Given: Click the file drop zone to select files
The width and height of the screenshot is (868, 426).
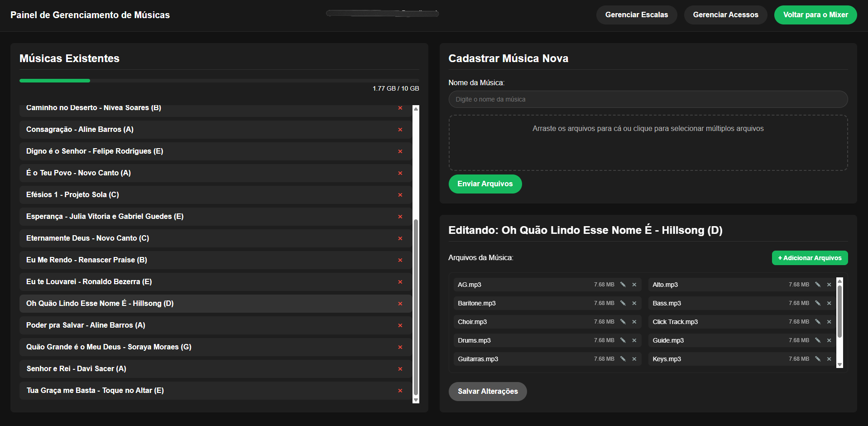Looking at the screenshot, I should (x=647, y=143).
